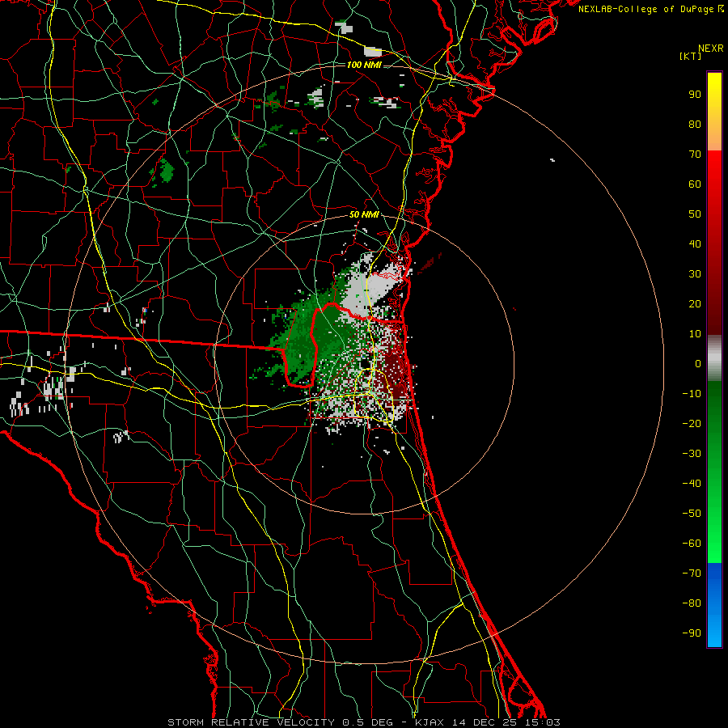Click the 20 value on the velocity scale
This screenshot has width=728, height=728.
click(x=695, y=304)
